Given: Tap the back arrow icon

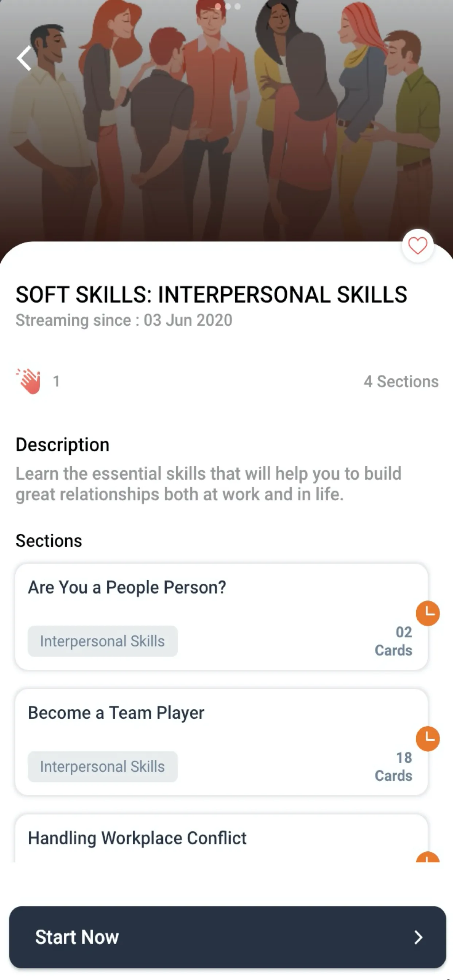Looking at the screenshot, I should coord(24,58).
